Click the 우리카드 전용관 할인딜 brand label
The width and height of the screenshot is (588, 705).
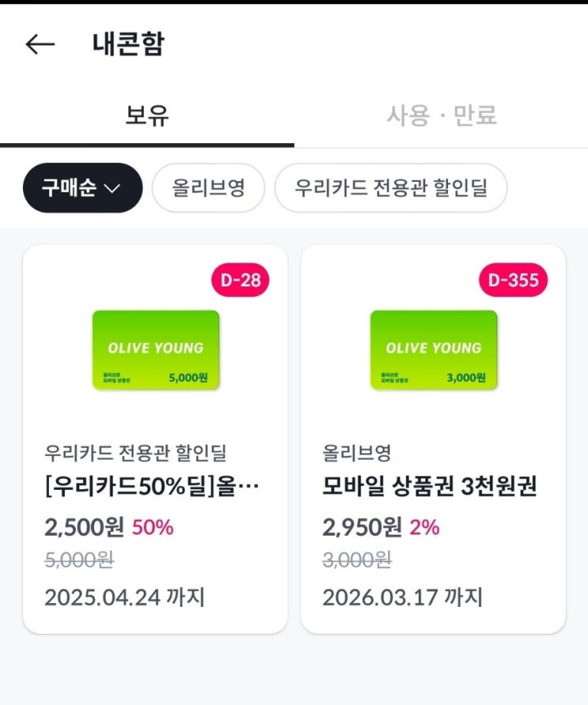point(135,453)
